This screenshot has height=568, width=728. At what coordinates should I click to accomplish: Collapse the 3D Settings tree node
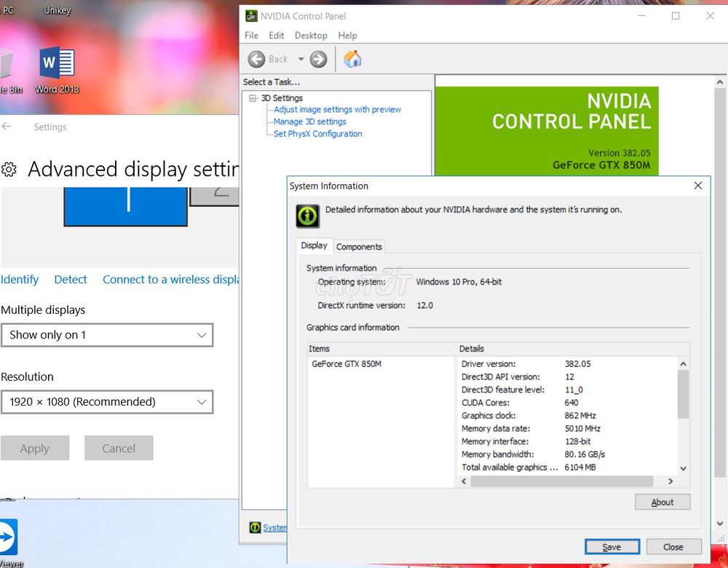pyautogui.click(x=253, y=98)
